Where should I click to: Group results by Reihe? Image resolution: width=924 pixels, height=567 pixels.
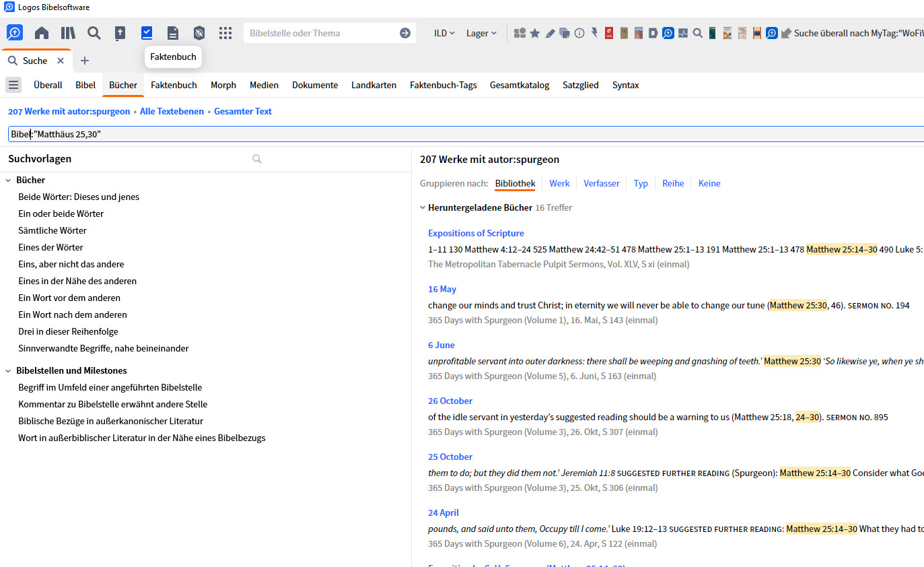pyautogui.click(x=673, y=183)
